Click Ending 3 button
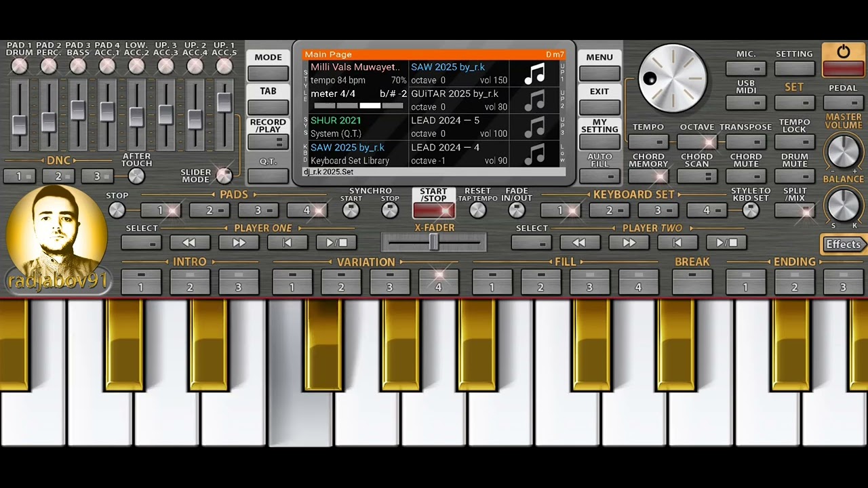 (843, 282)
